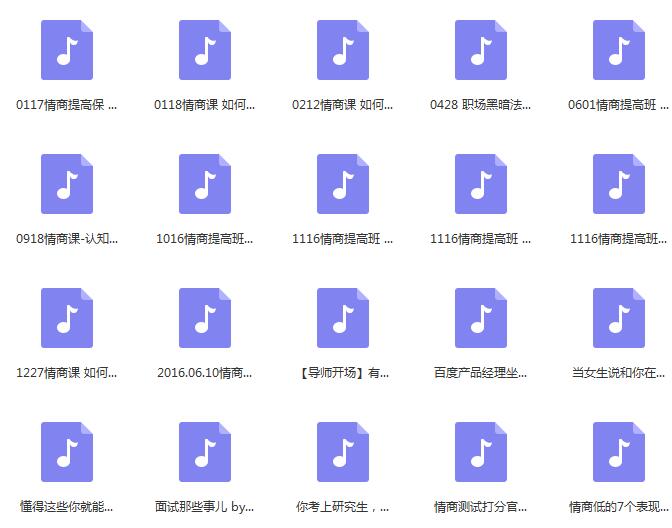Click the 1227情商课 audio file icon
The width and height of the screenshot is (672, 528).
(x=67, y=318)
